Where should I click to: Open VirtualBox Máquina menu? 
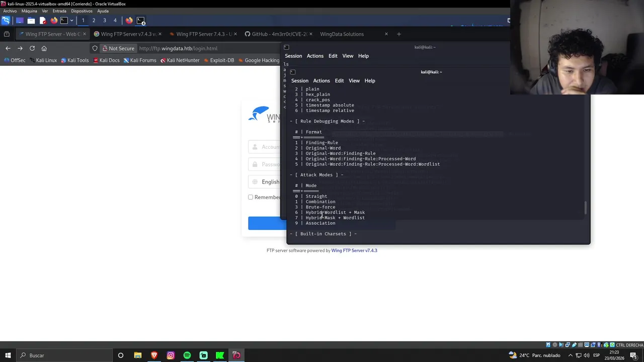[x=29, y=11]
